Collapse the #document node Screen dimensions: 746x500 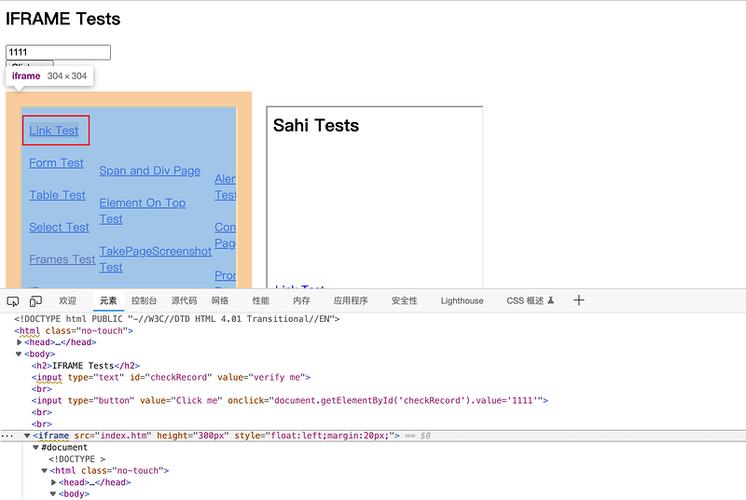[x=36, y=447]
